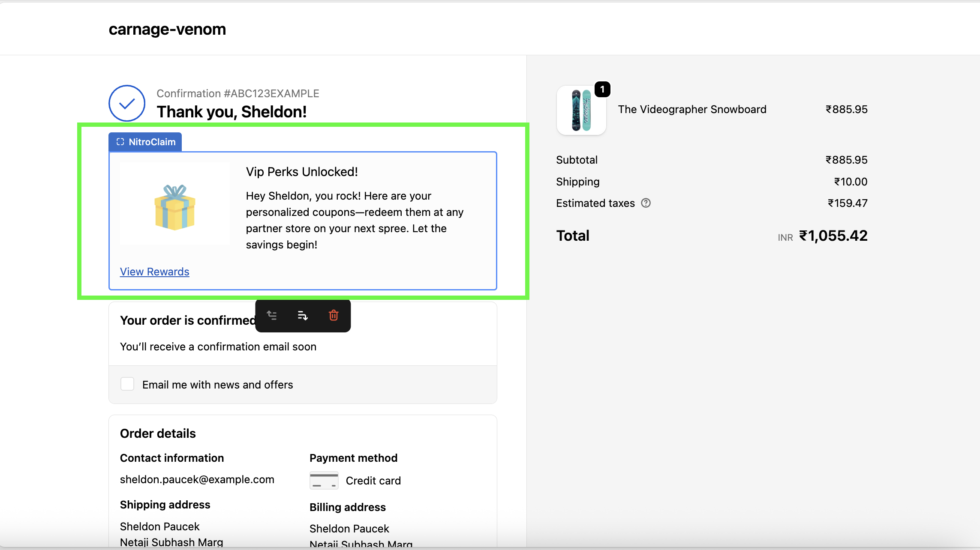
Task: Click the credit card payment icon
Action: pos(324,481)
